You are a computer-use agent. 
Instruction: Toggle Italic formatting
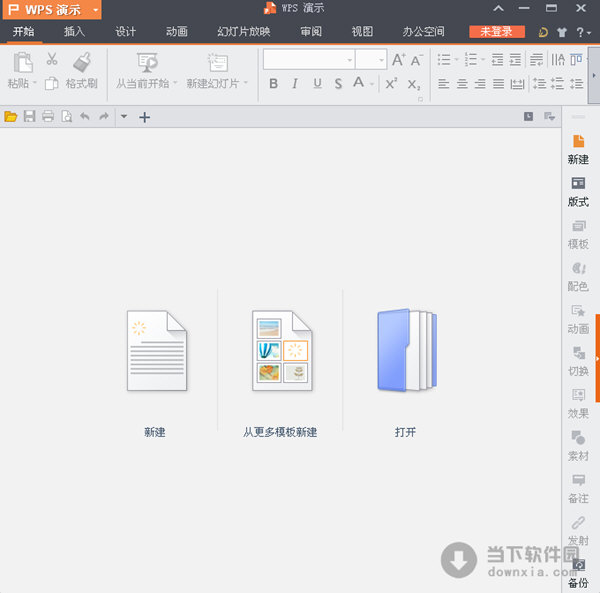[x=295, y=83]
